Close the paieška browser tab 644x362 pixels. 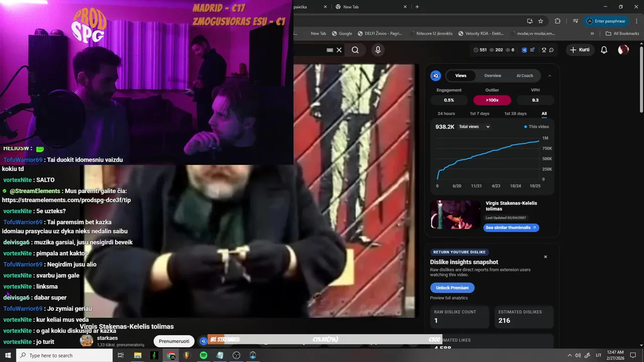pyautogui.click(x=325, y=7)
